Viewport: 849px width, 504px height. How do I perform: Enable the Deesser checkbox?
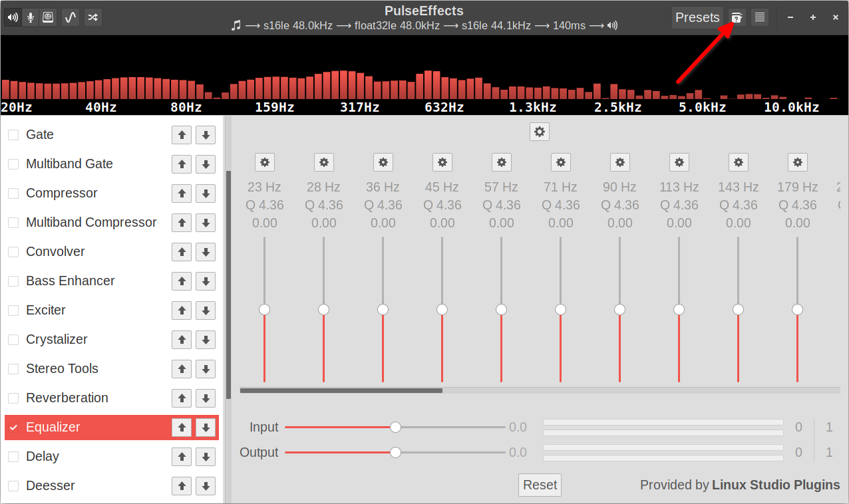pyautogui.click(x=13, y=486)
